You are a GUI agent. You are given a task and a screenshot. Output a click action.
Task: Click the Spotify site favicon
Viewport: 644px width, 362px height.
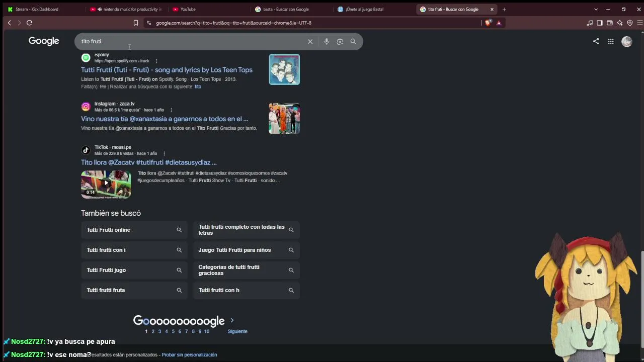(86, 58)
